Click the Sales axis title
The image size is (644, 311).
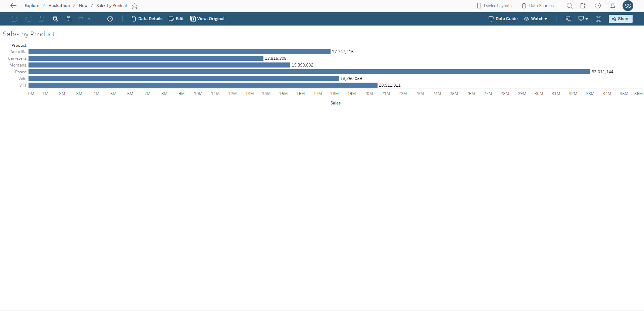[336, 103]
